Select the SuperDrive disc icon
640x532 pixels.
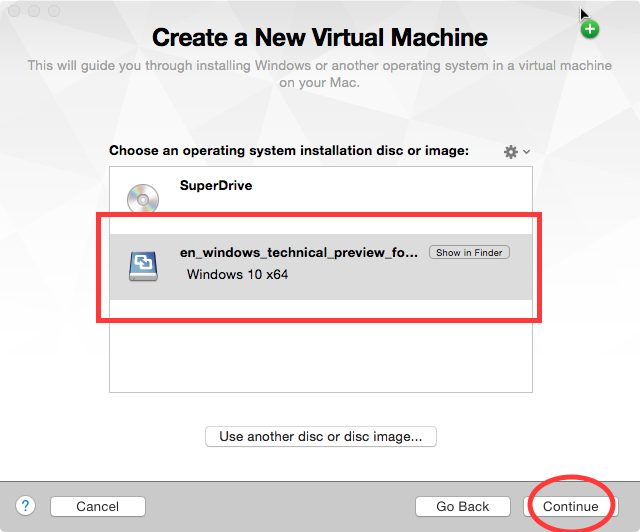click(x=143, y=199)
